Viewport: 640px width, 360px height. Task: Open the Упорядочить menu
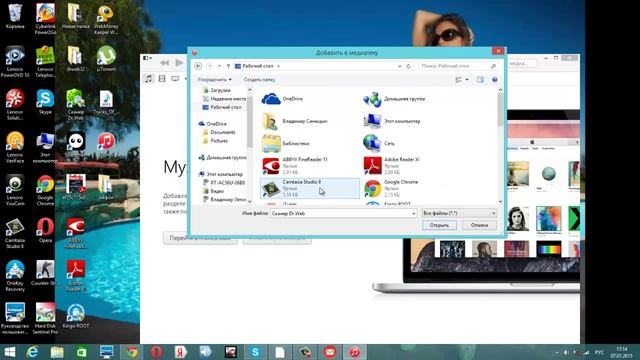pos(214,80)
